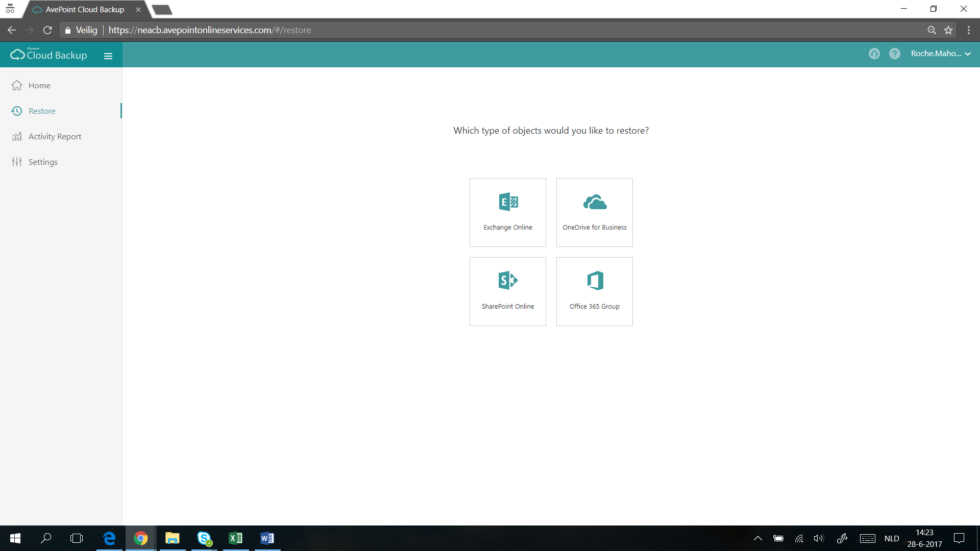Check battery status in tray
Screen dimensions: 980x551
coord(778,538)
